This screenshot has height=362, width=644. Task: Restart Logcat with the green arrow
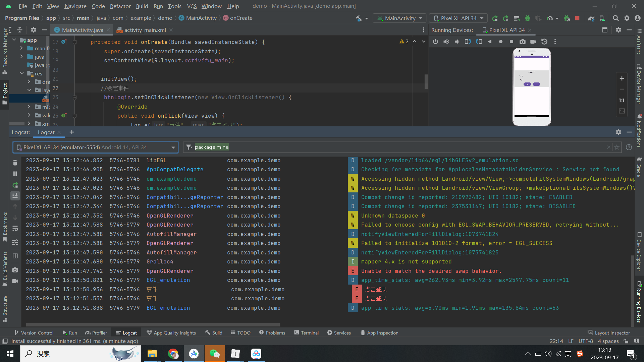pos(15,185)
